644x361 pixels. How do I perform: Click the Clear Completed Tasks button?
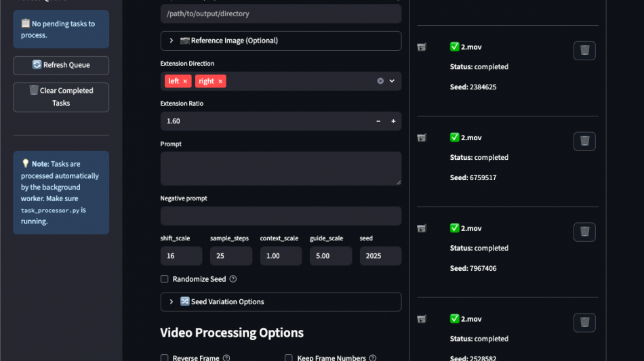tap(61, 97)
